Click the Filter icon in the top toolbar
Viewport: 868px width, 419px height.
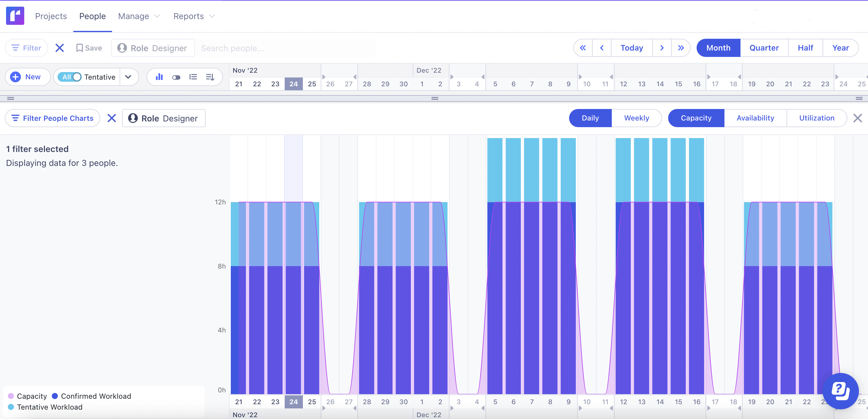point(16,48)
